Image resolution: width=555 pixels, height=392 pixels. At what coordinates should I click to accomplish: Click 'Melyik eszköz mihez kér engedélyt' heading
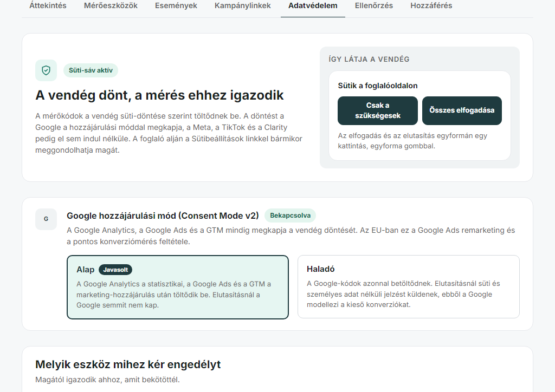(128, 364)
